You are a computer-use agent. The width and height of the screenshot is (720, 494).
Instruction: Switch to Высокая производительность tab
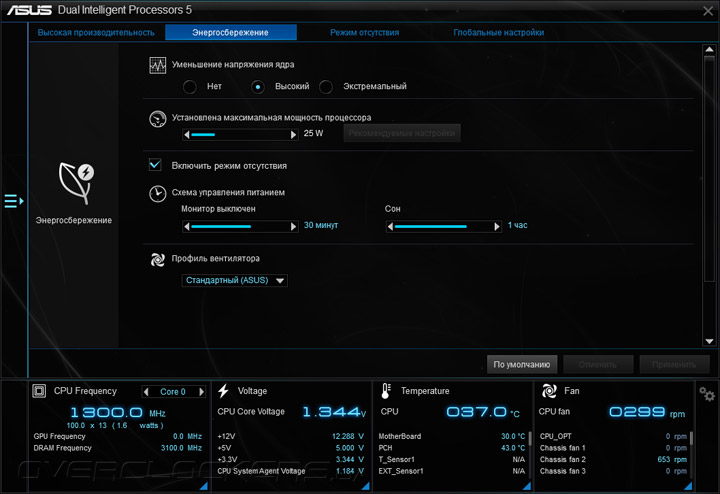[96, 33]
